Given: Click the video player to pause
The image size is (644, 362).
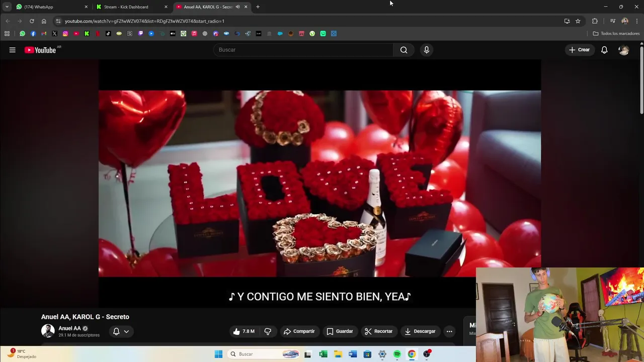Looking at the screenshot, I should [x=319, y=184].
